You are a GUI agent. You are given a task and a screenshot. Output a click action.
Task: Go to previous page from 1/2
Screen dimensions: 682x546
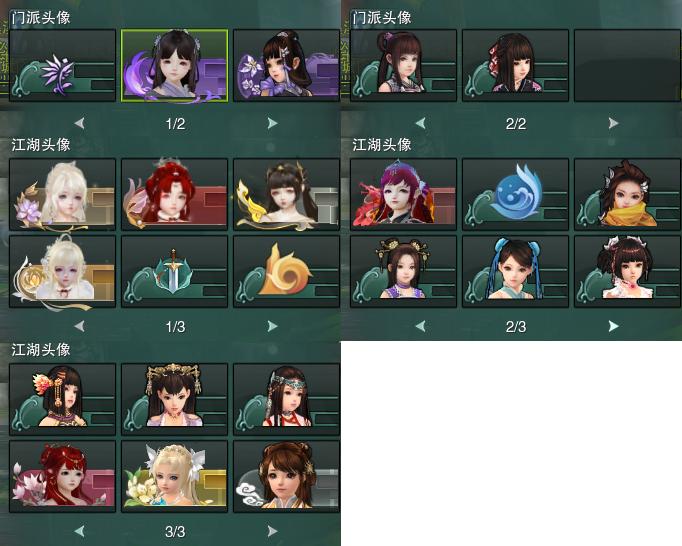tap(79, 124)
